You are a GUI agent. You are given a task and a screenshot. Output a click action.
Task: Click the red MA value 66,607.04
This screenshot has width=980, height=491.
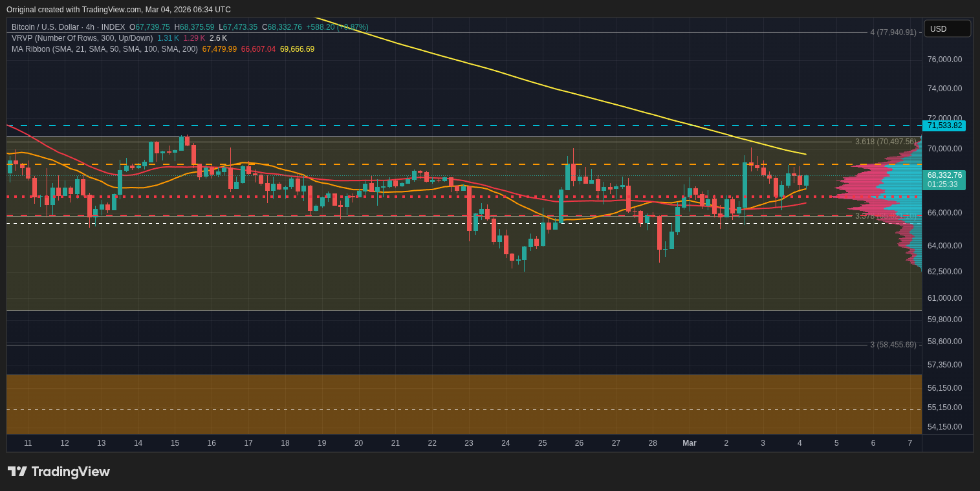[x=258, y=49]
